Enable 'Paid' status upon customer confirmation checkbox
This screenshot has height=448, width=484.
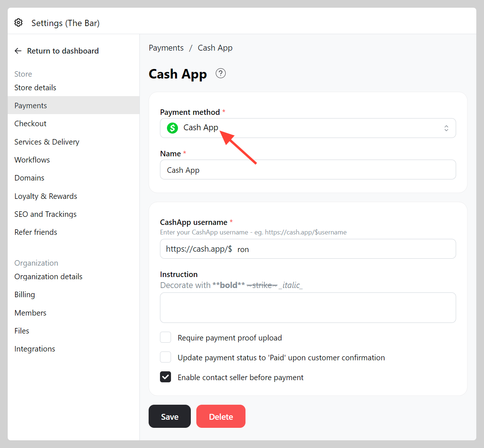click(x=165, y=357)
